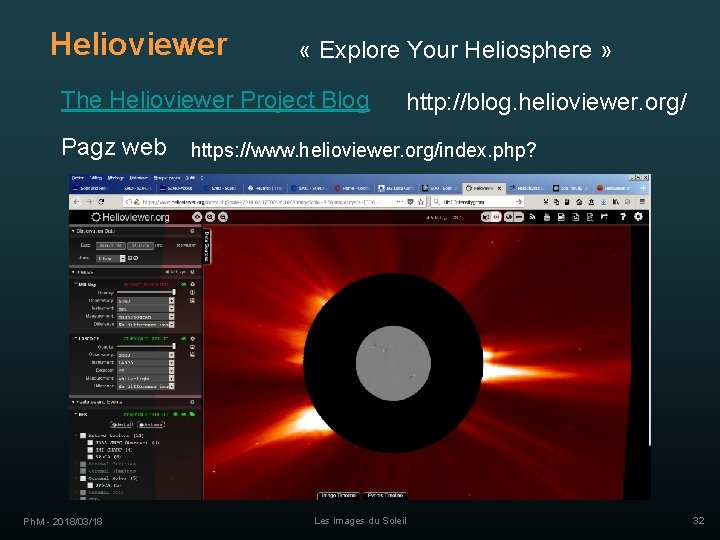Switch to the third browser tab

[x=178, y=188]
